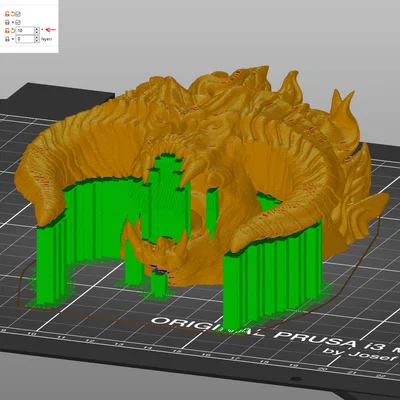This screenshot has width=400, height=400.
Task: Click the orange padlock beside the 10 field
Action: [7, 30]
